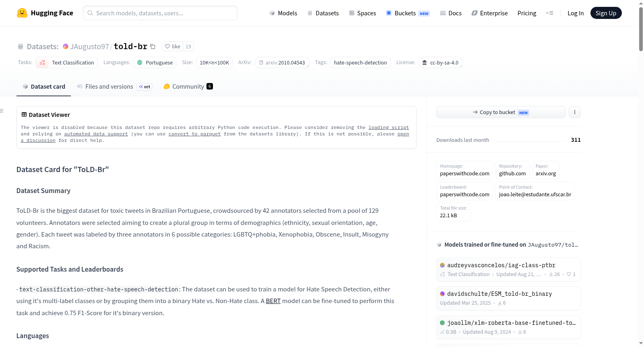Click the heart like button
Viewport: 644px width, 347px height.
tap(173, 46)
